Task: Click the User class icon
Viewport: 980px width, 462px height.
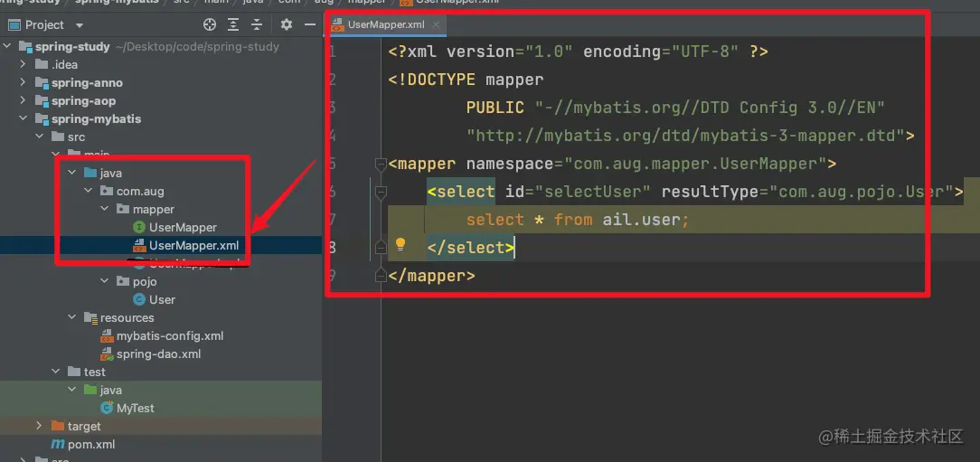Action: click(x=138, y=299)
